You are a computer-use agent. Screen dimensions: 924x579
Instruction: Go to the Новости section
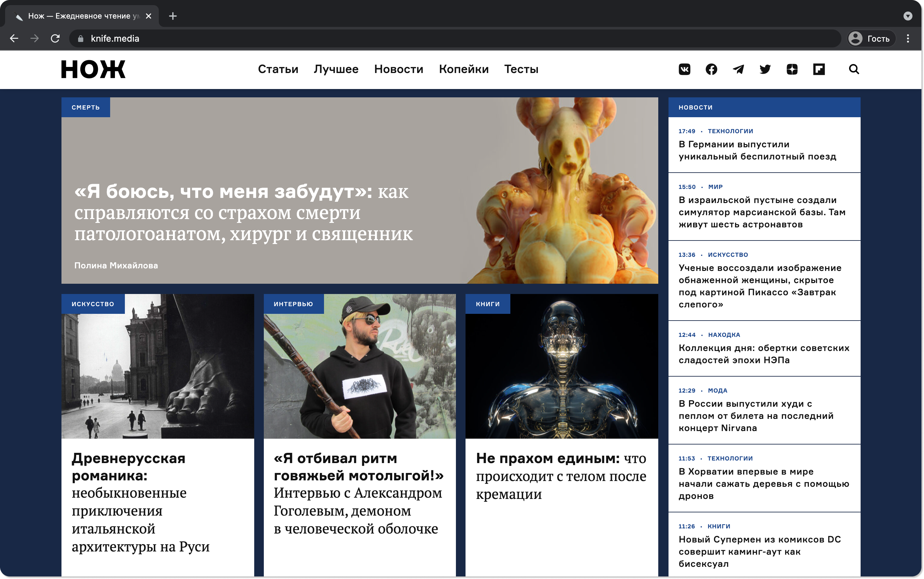[399, 69]
